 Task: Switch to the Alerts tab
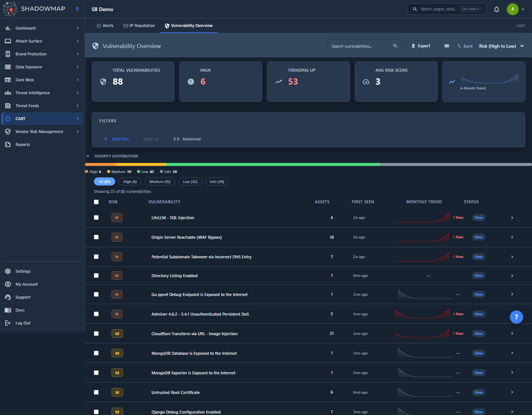click(x=105, y=25)
